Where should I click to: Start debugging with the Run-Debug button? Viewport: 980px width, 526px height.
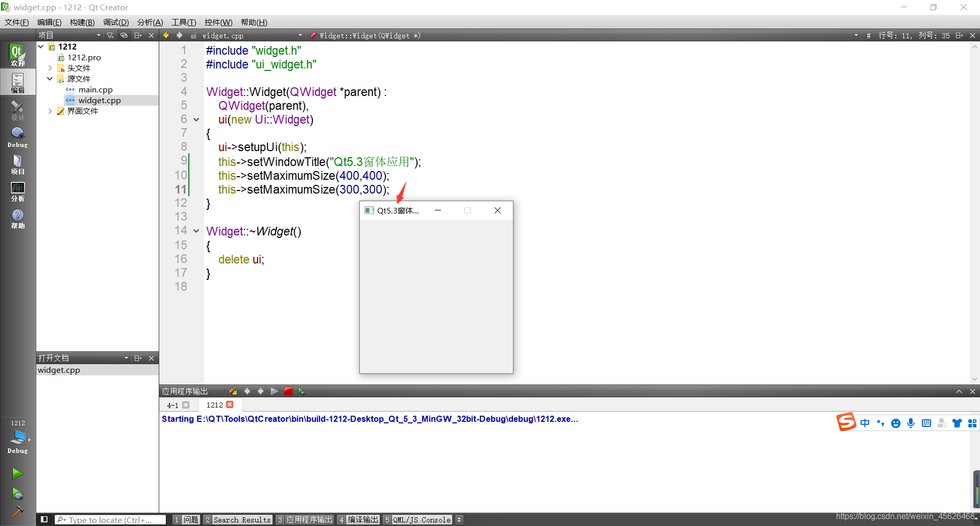point(17,493)
